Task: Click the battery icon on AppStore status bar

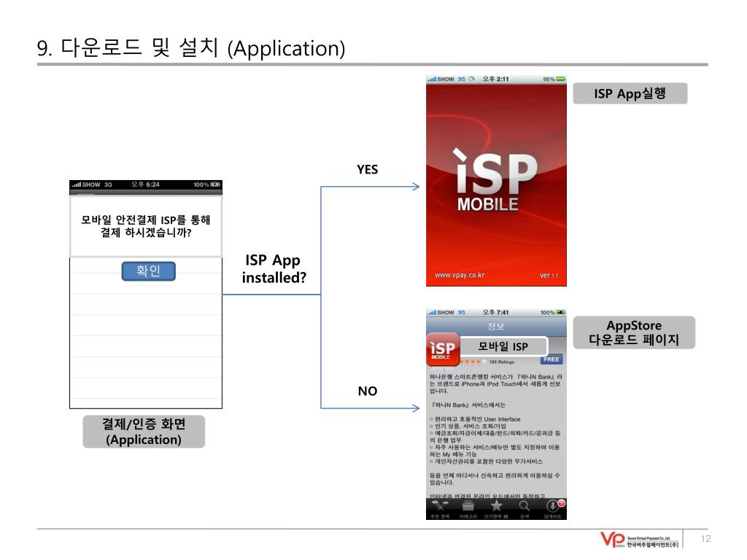Action: [561, 312]
